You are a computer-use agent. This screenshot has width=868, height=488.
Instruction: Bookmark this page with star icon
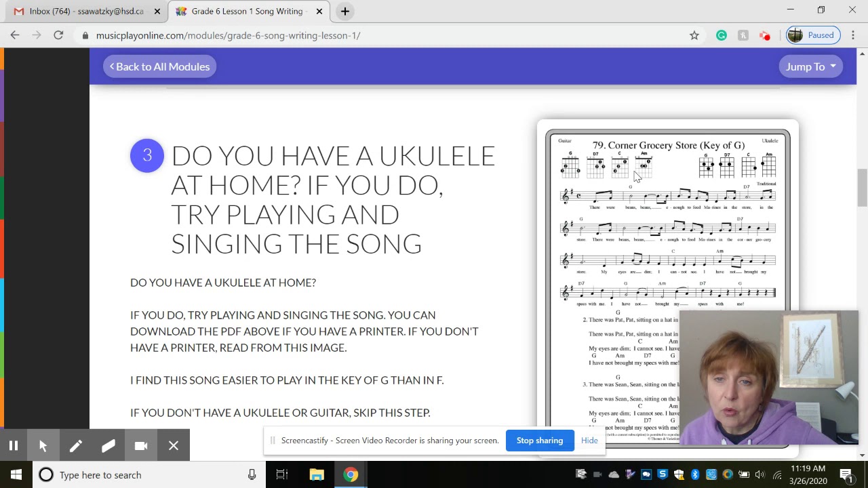click(x=694, y=35)
